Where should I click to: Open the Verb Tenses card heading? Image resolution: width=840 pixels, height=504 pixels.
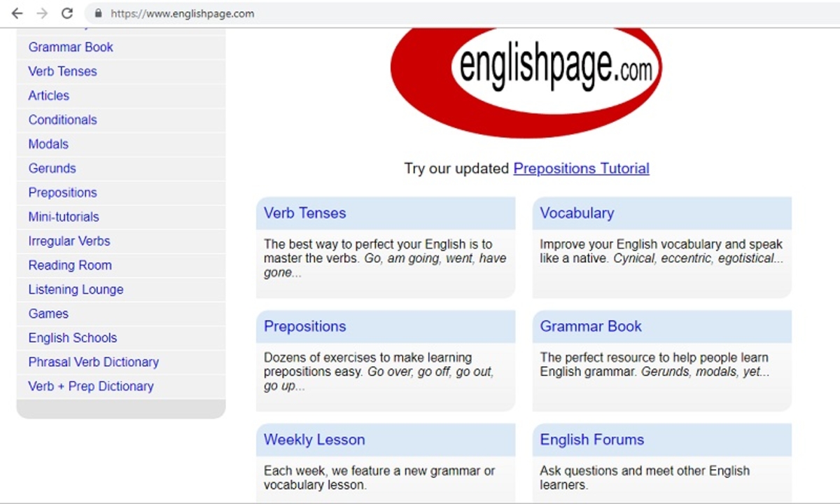pos(304,213)
